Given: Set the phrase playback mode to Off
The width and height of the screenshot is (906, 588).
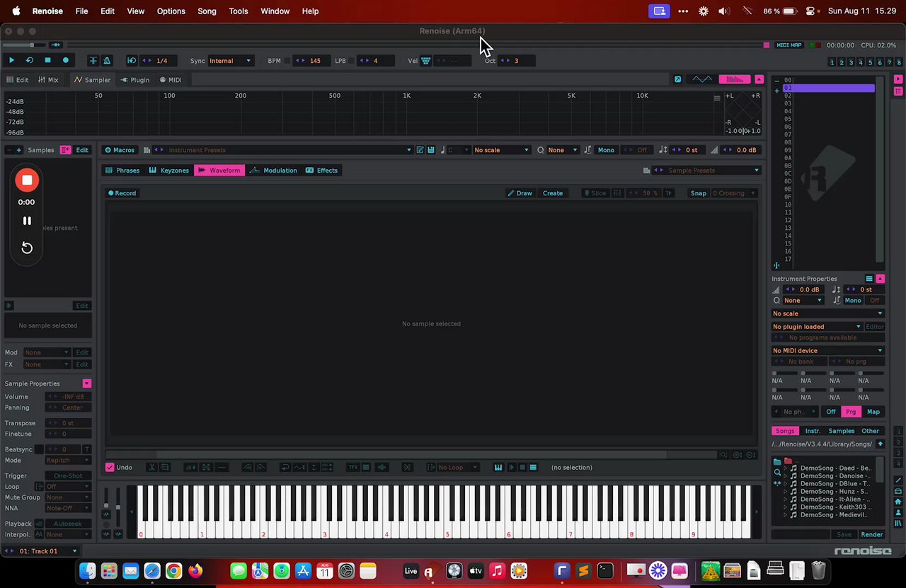Looking at the screenshot, I should [x=831, y=412].
